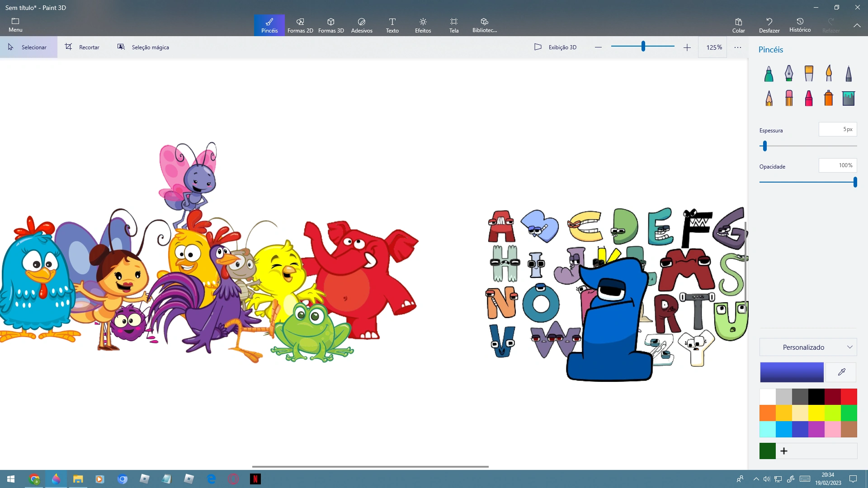The image size is (868, 488).
Task: Select the Marker brush
Action: 769,73
